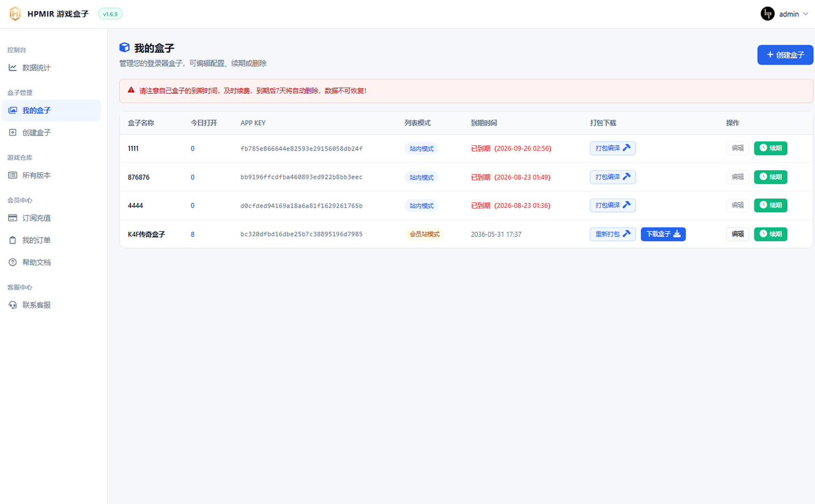Open 联系客服 headset icon
The width and height of the screenshot is (815, 504).
12,305
